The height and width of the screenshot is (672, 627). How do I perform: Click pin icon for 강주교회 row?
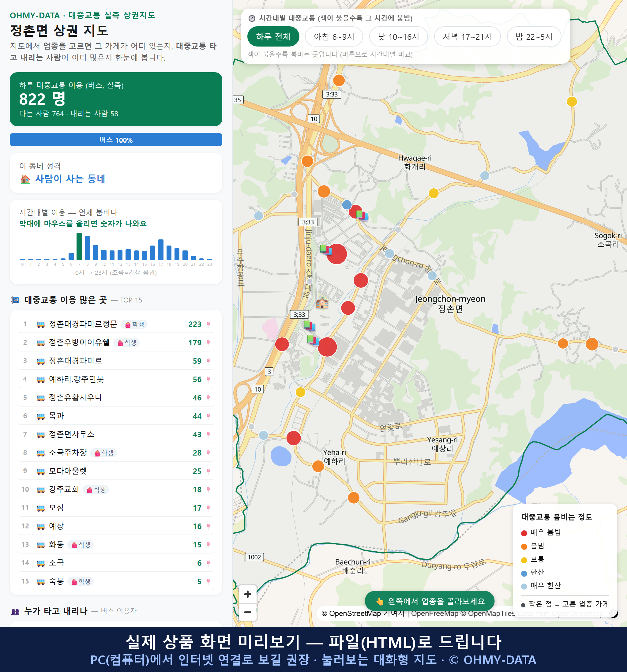tap(208, 490)
